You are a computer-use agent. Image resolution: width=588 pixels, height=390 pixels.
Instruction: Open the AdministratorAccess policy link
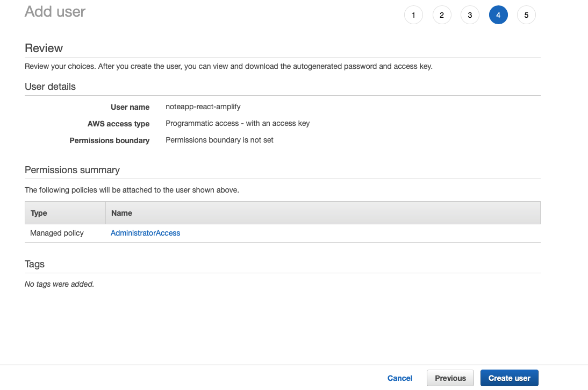tap(145, 233)
